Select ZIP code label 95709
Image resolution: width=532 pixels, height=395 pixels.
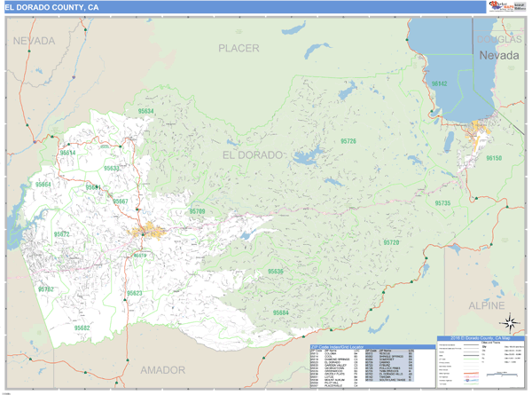coord(197,211)
